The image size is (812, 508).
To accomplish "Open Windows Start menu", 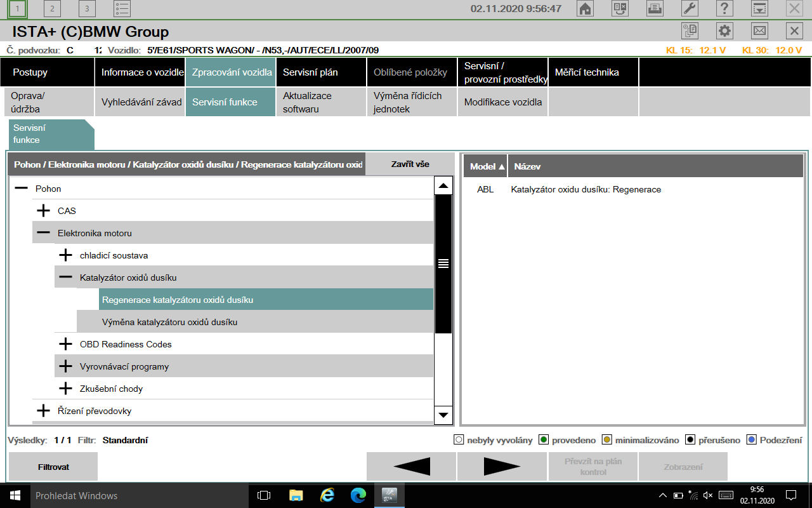I will [x=15, y=495].
